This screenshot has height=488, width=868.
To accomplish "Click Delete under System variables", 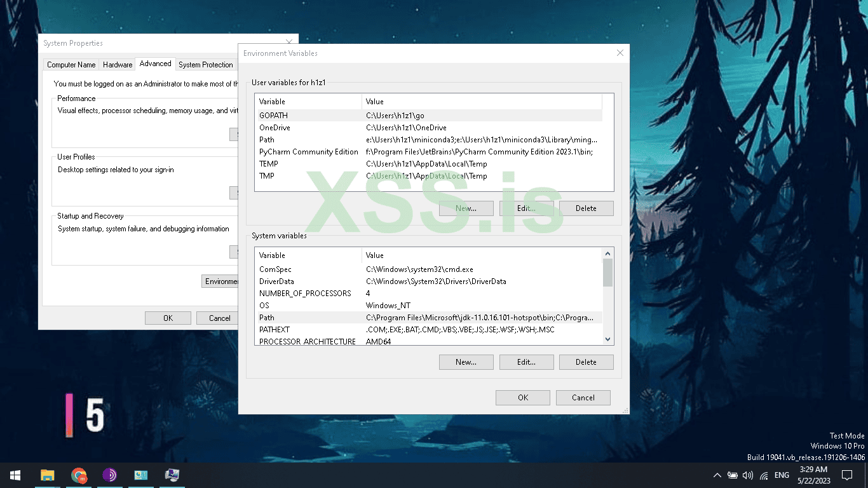I will coord(586,362).
